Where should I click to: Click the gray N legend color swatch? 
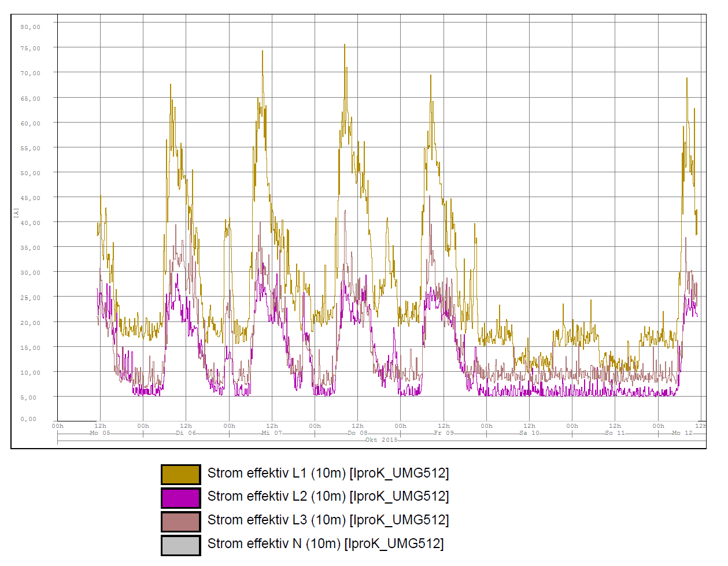(180, 545)
